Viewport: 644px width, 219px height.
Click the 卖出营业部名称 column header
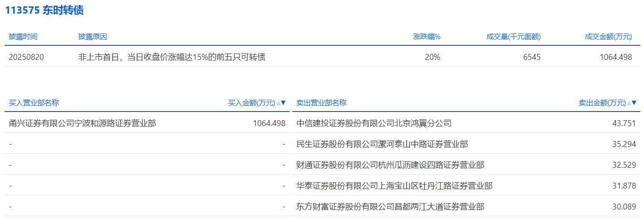pyautogui.click(x=321, y=103)
